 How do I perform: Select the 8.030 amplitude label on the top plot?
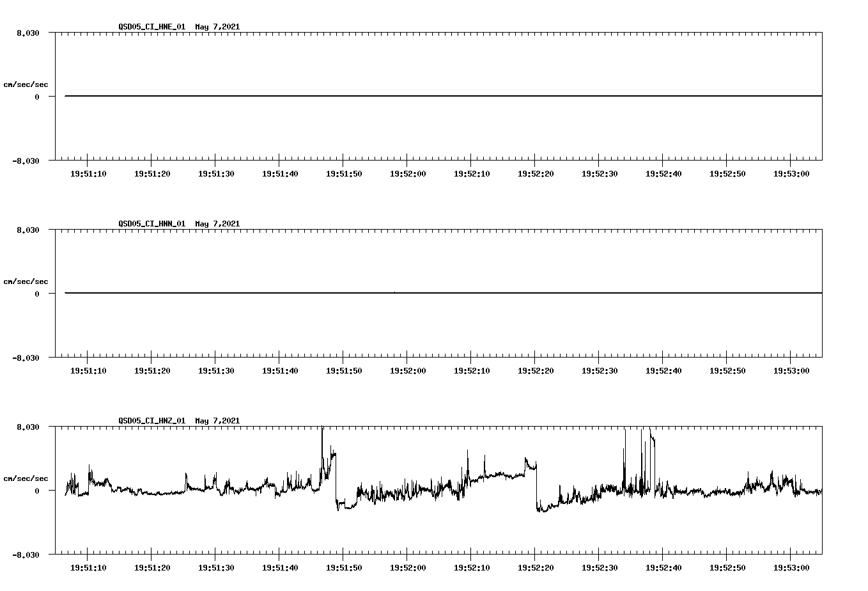point(27,31)
